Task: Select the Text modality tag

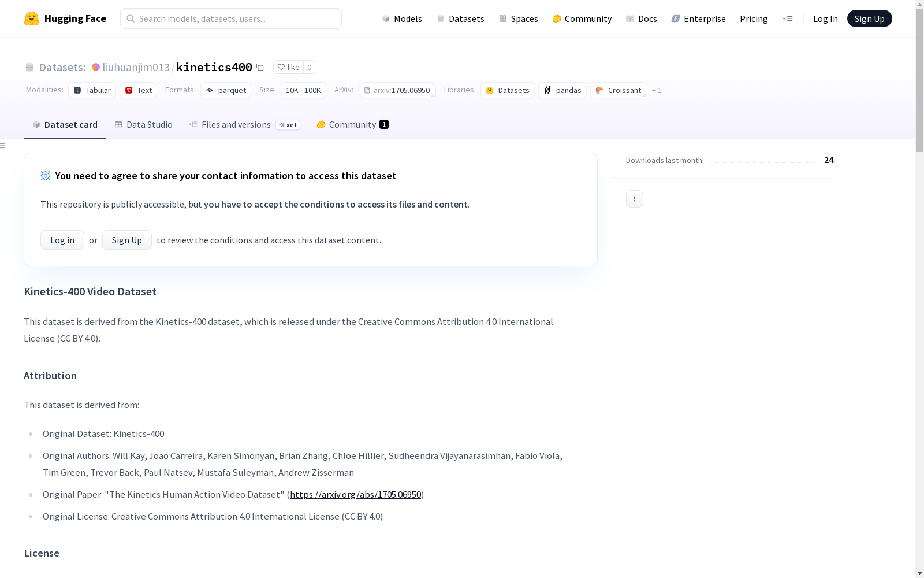Action: pos(138,90)
